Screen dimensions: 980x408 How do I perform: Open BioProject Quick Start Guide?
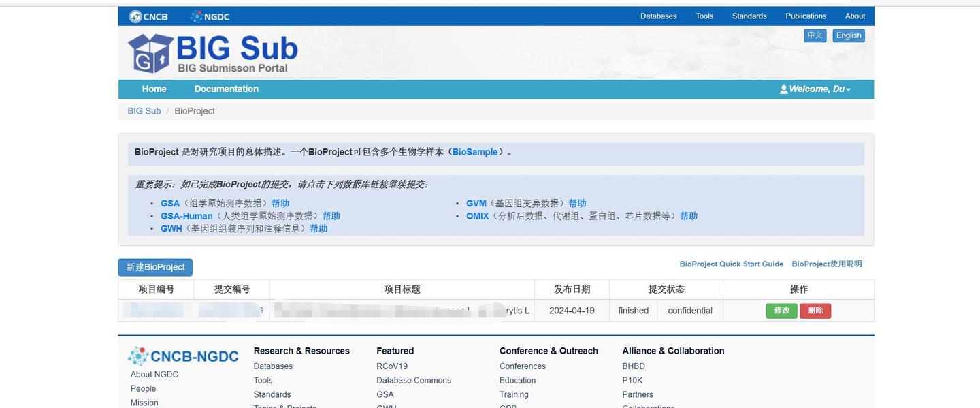(732, 264)
